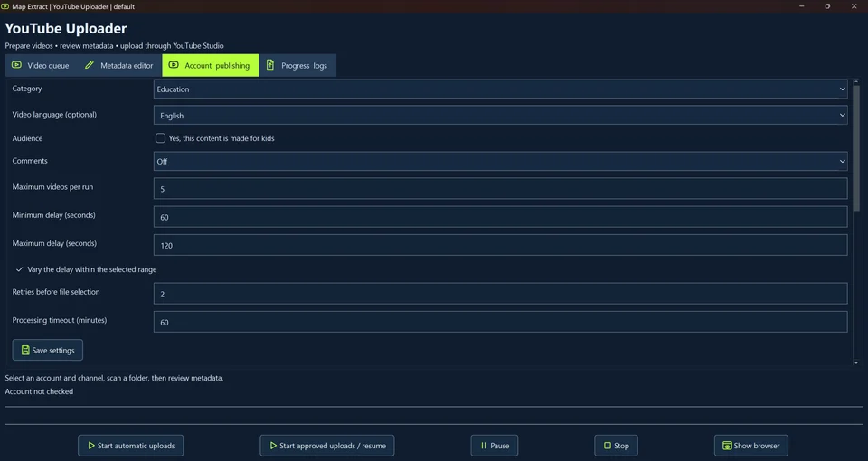Click the play icon on Start approved uploads
This screenshot has height=461, width=868.
tap(273, 446)
